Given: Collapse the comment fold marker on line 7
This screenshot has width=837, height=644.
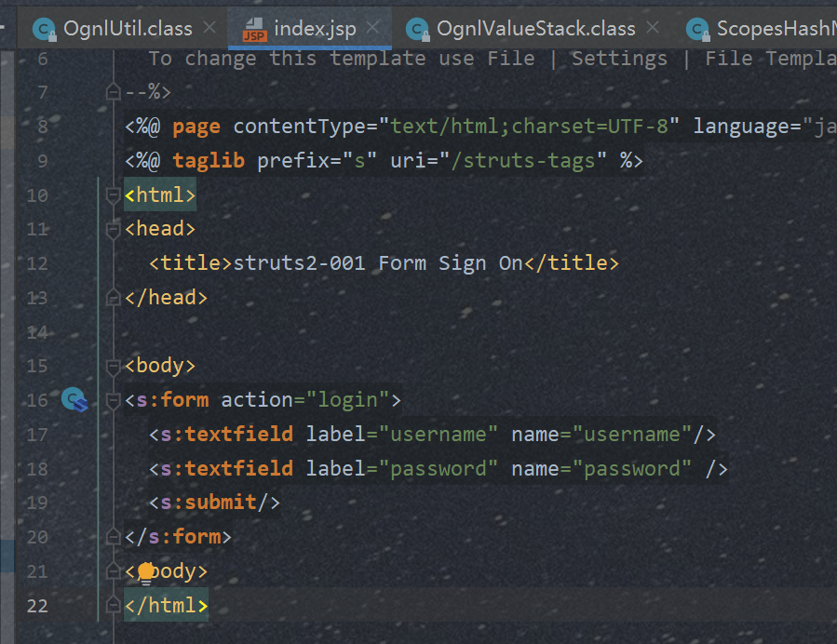Looking at the screenshot, I should (x=114, y=92).
